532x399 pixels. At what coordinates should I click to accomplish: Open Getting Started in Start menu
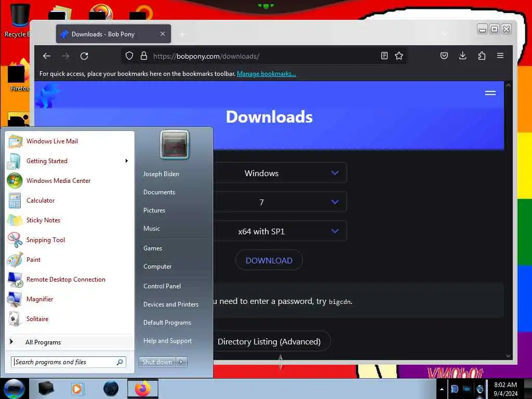click(70, 161)
